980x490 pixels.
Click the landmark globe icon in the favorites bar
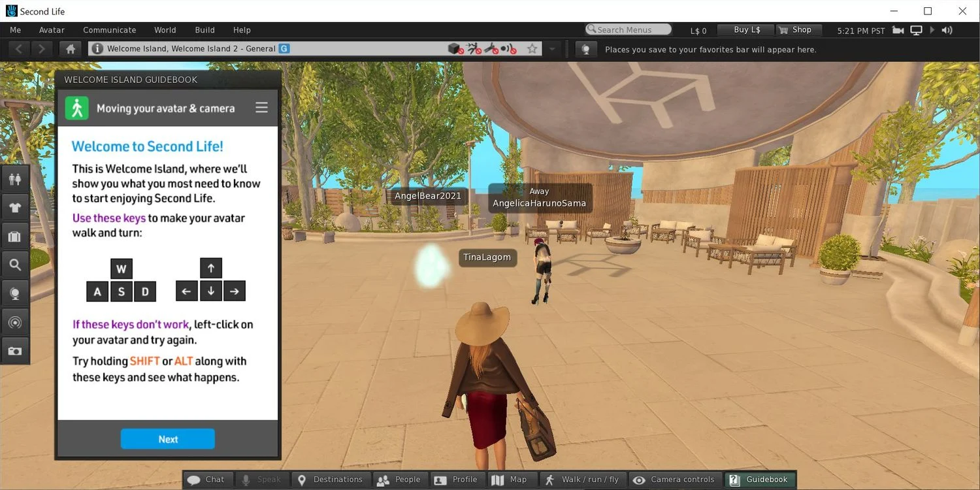[586, 50]
